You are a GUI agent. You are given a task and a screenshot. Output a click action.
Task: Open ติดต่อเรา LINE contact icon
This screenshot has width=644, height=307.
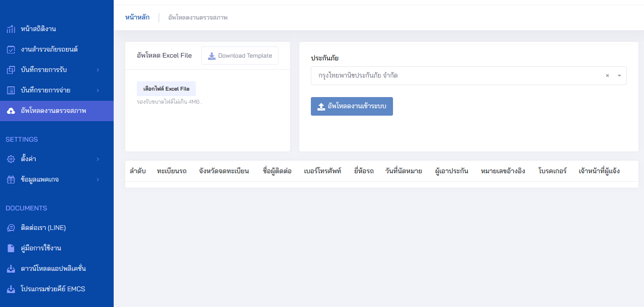[x=10, y=228]
